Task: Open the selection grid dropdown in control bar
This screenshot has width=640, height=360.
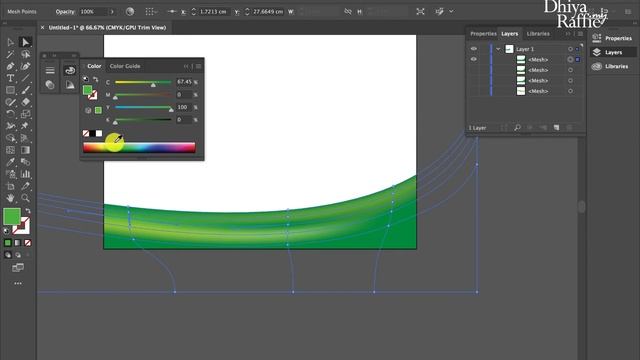Action: (152, 12)
